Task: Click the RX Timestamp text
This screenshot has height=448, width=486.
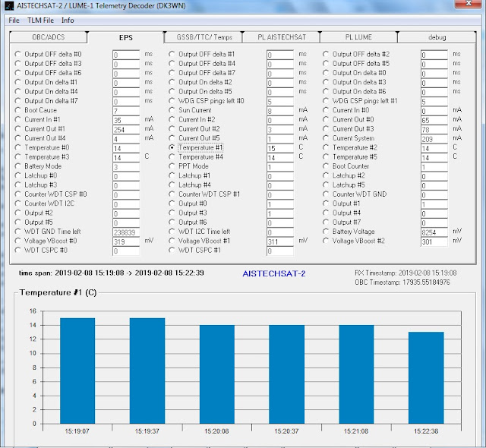Action: tap(406, 273)
